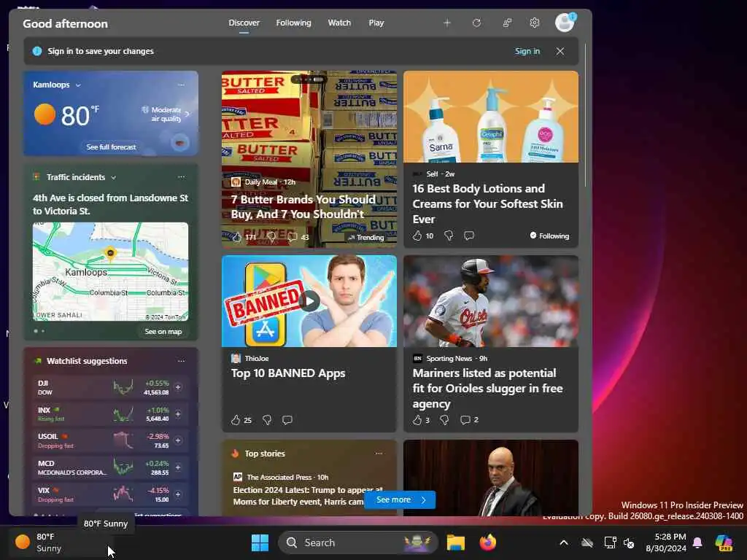Comment on Top 10 BANNED Apps video
The width and height of the screenshot is (747, 560).
(x=287, y=420)
